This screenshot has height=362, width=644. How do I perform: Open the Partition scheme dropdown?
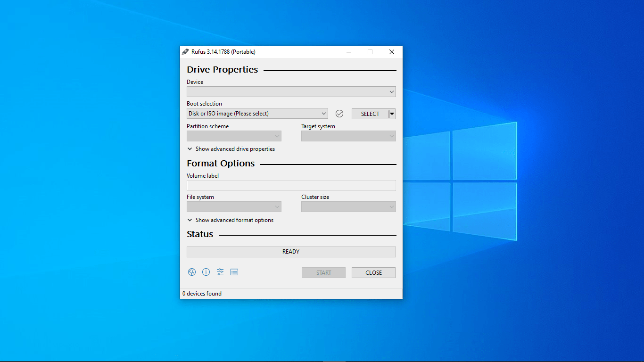click(x=234, y=136)
